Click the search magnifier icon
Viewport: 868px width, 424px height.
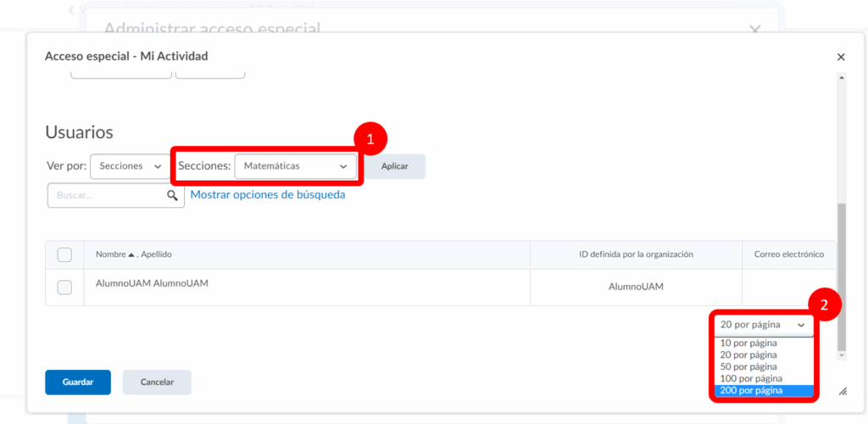pyautogui.click(x=172, y=195)
